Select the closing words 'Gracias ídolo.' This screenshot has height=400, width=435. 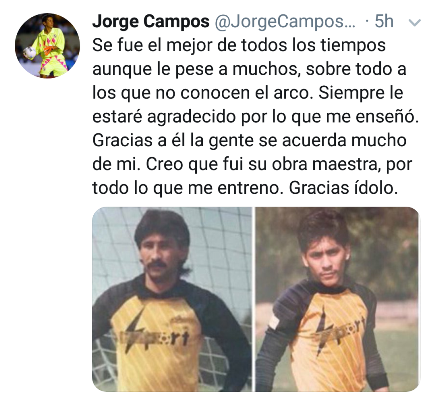[x=343, y=188]
